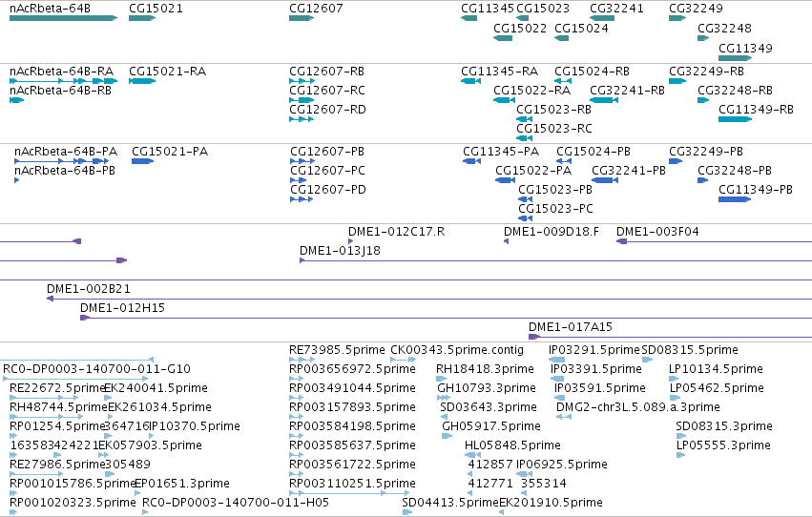Select protein CG12607-PC
This screenshot has height=517, width=812.
click(x=299, y=180)
